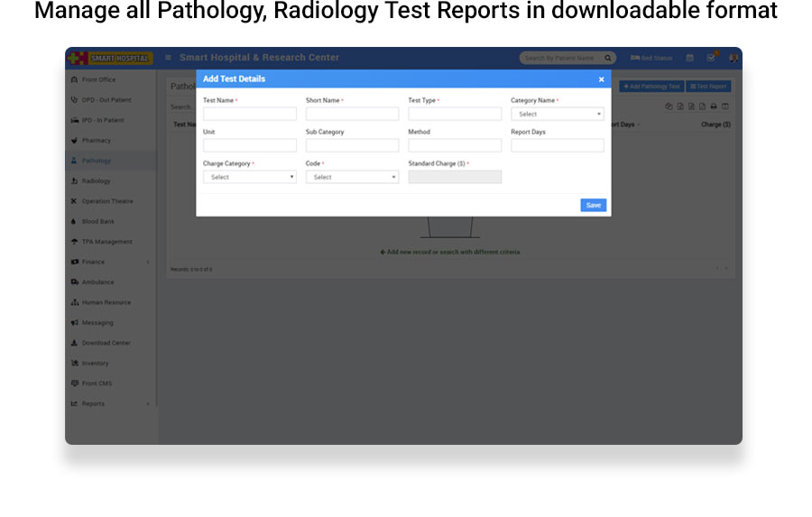Click the hamburger menu icon in header
This screenshot has width=812, height=517.
click(168, 58)
